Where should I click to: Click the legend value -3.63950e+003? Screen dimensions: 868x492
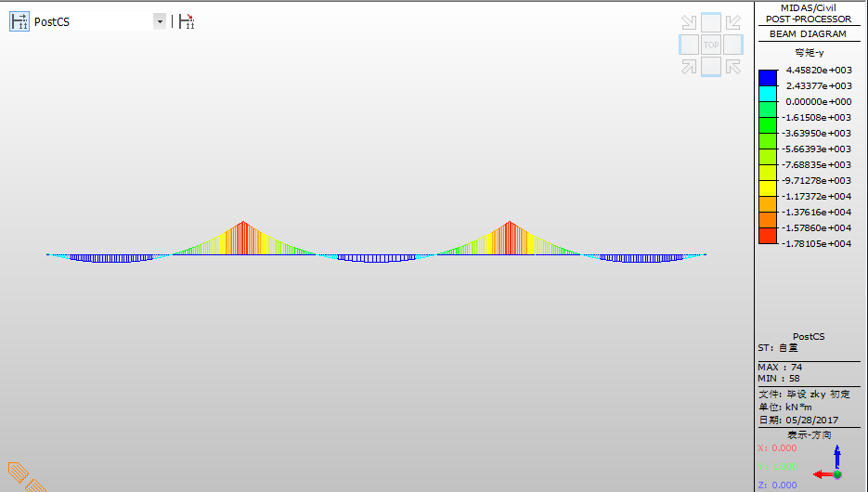pyautogui.click(x=817, y=134)
